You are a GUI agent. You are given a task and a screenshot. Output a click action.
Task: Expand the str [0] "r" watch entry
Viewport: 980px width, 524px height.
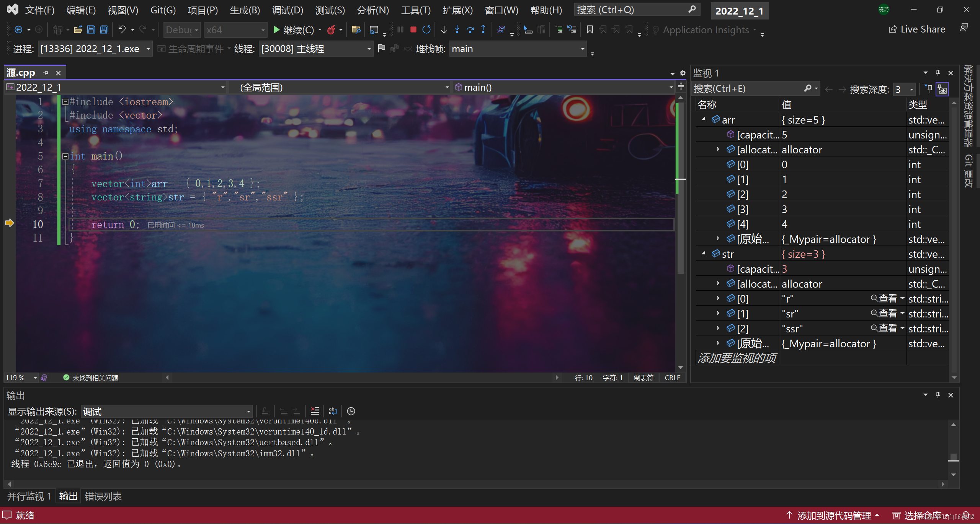718,298
